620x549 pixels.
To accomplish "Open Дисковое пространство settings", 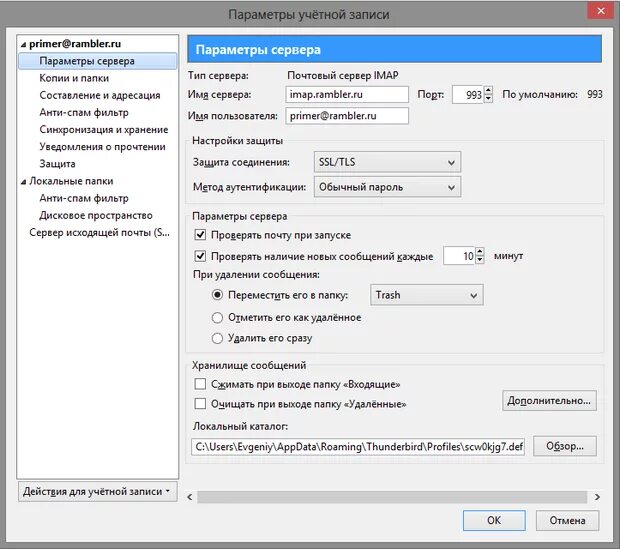I will 96,215.
